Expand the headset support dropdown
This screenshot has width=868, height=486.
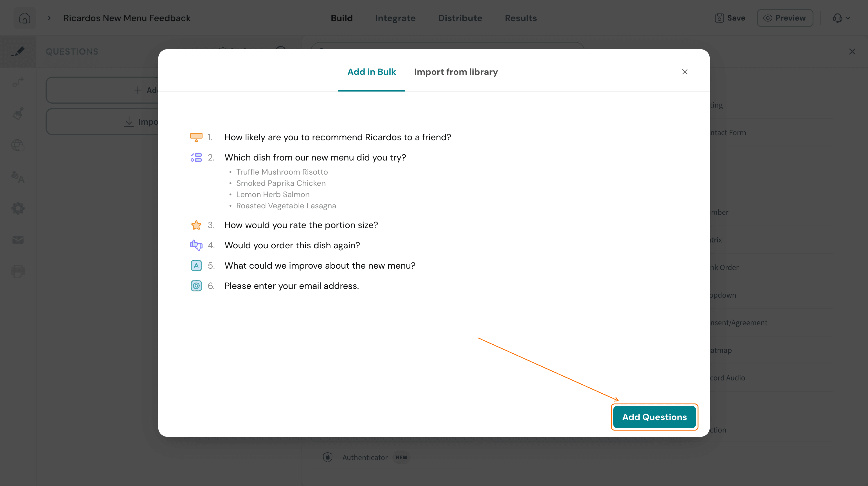[x=841, y=18]
